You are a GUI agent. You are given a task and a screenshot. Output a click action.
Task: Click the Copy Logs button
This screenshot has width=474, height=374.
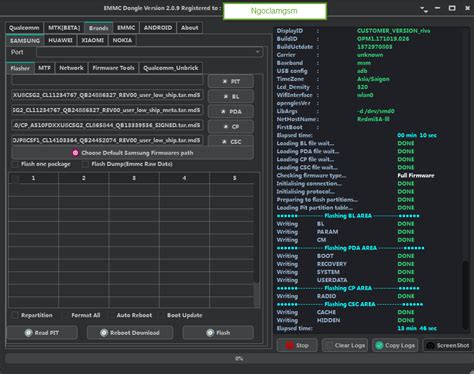(x=395, y=345)
